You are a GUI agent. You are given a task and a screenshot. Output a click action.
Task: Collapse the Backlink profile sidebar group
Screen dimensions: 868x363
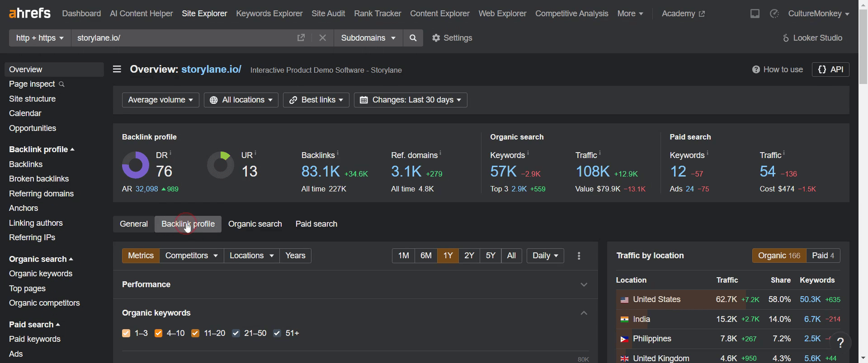tap(42, 149)
